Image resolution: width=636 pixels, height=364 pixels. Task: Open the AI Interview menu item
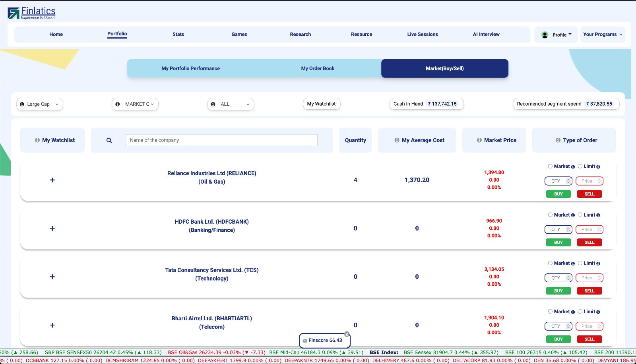click(x=486, y=35)
